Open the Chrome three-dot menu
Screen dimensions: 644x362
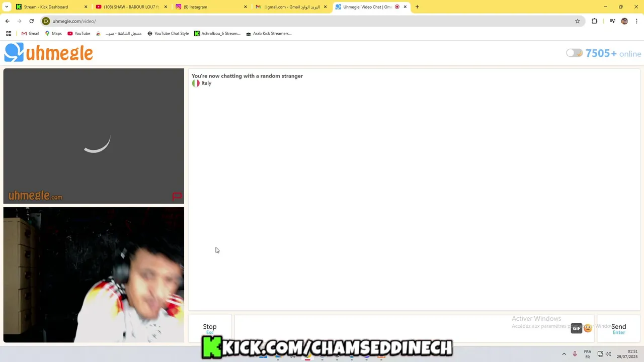(637, 21)
